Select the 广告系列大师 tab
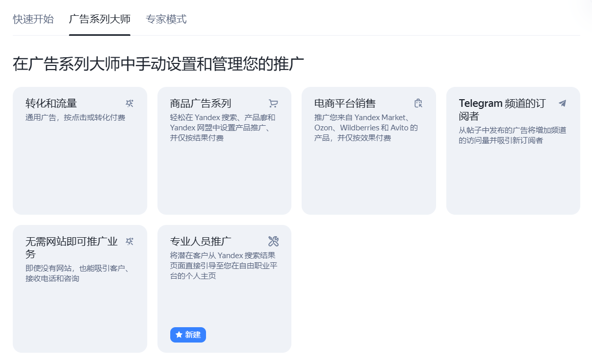Screen dimensions: 592x364 click(100, 19)
